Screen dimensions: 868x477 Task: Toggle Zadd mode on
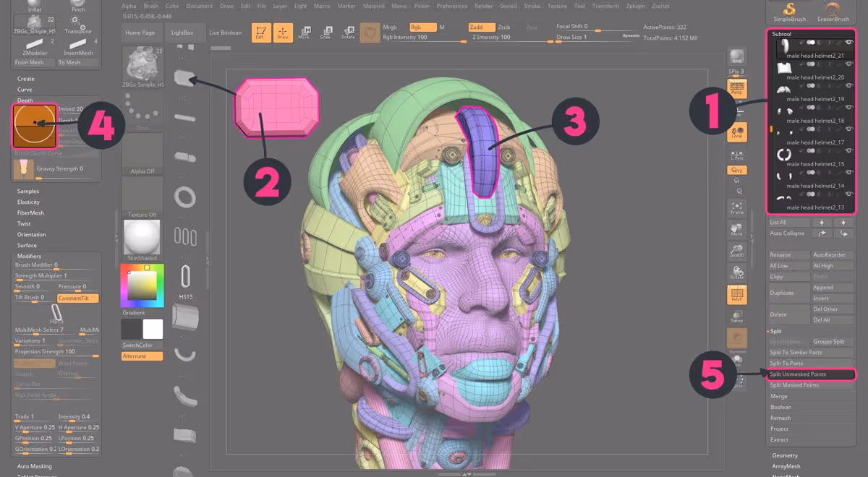click(480, 27)
